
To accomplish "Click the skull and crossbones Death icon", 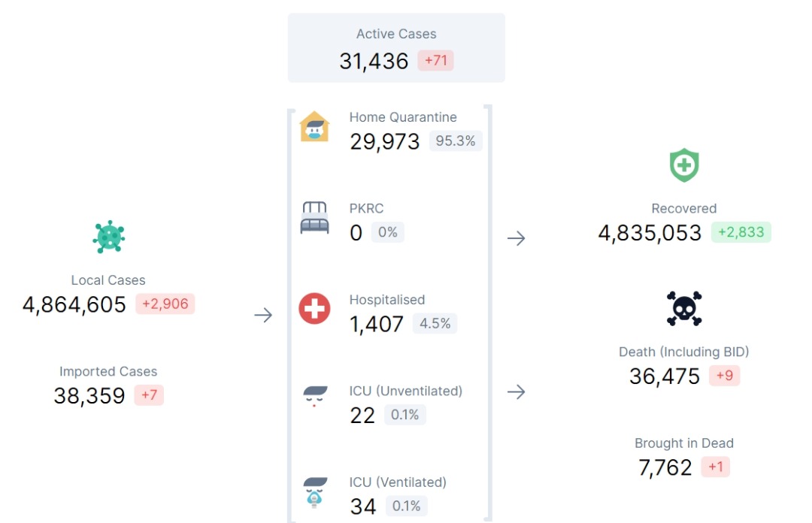I will (684, 309).
